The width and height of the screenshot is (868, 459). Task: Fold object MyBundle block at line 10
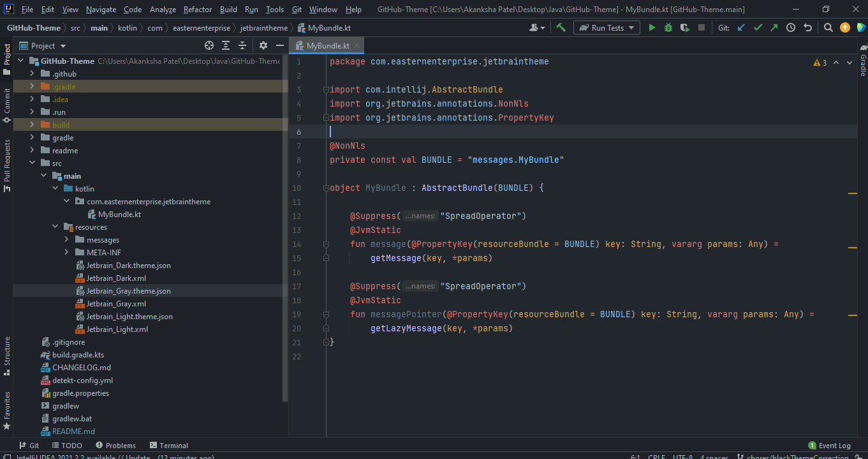tap(326, 188)
